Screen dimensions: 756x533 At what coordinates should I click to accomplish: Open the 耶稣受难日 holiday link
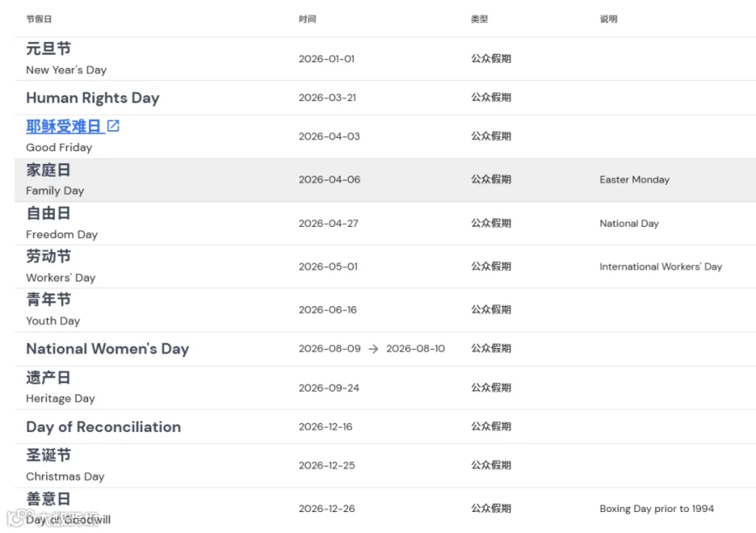pos(63,126)
